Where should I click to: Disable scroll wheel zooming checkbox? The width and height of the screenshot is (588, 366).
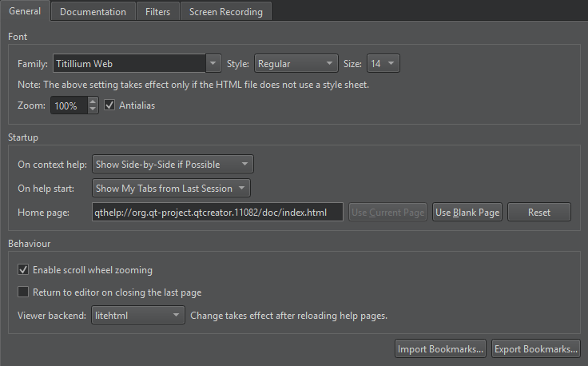tap(23, 270)
